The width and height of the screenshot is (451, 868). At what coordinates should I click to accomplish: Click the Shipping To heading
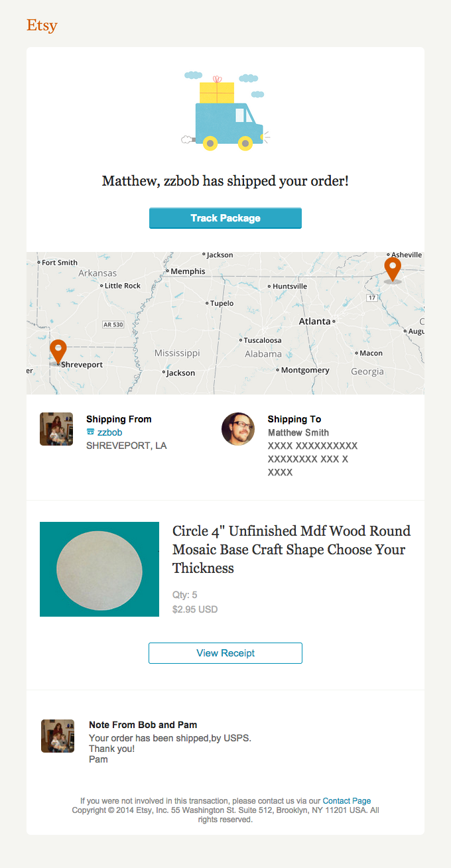tap(294, 419)
